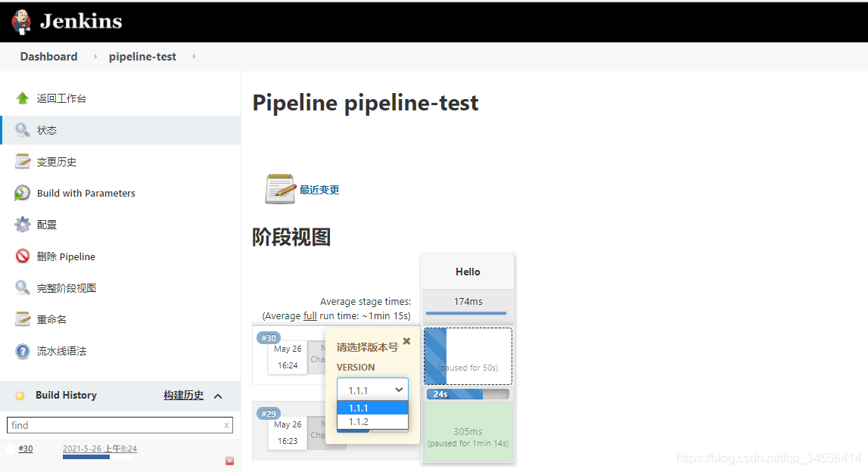Click the 24s run progress bar

468,394
